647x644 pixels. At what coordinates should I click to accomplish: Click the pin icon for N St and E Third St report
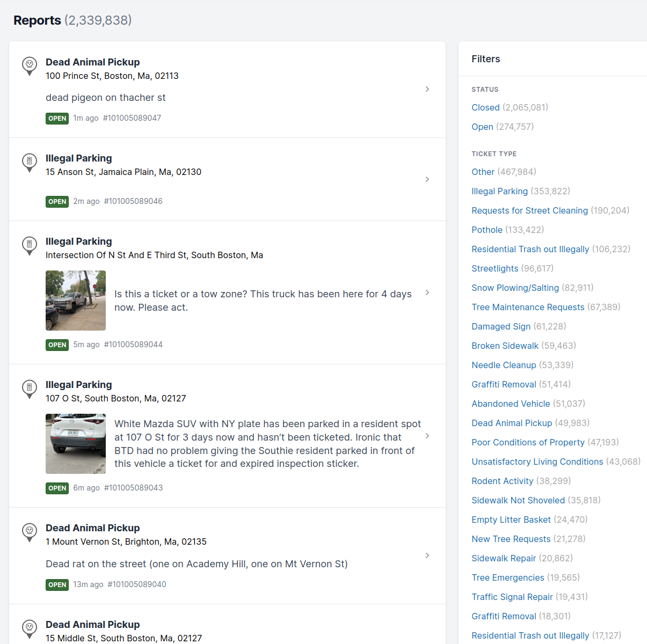(30, 245)
